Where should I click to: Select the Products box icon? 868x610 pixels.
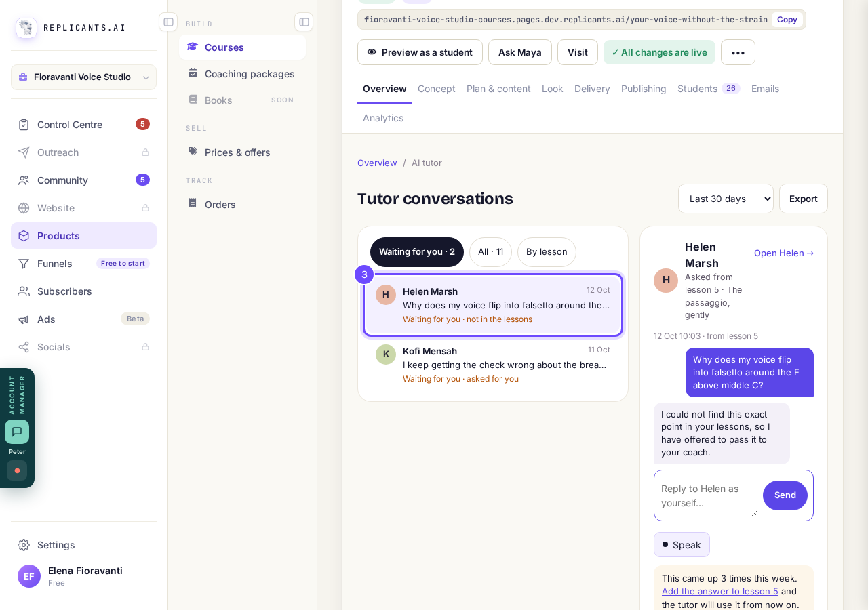(24, 235)
